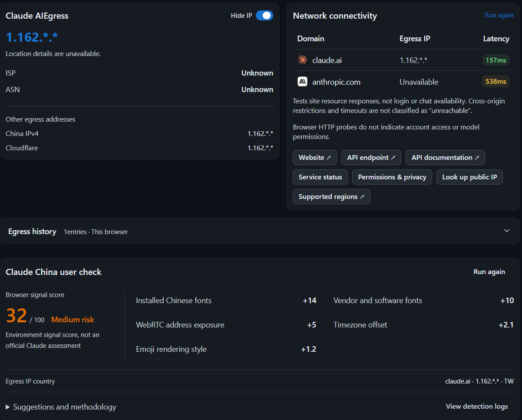Click the claude.ai starburst icon
Image resolution: width=522 pixels, height=420 pixels.
point(302,60)
